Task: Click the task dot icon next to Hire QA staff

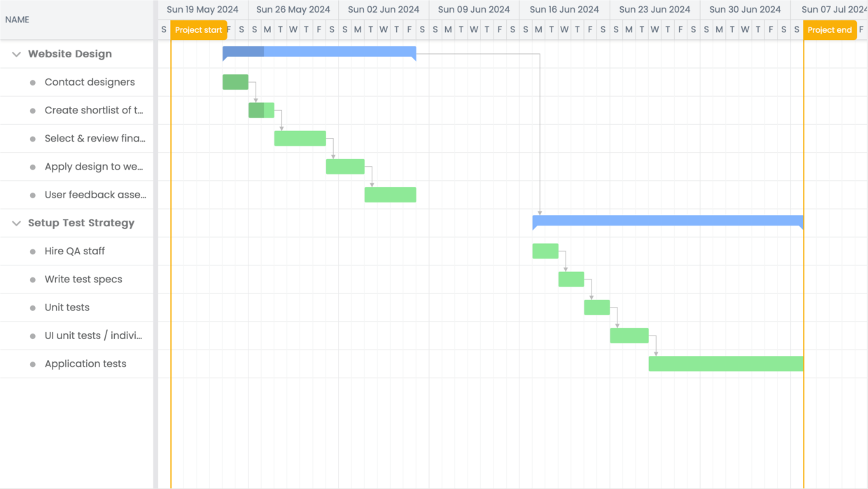Action: pos(34,251)
